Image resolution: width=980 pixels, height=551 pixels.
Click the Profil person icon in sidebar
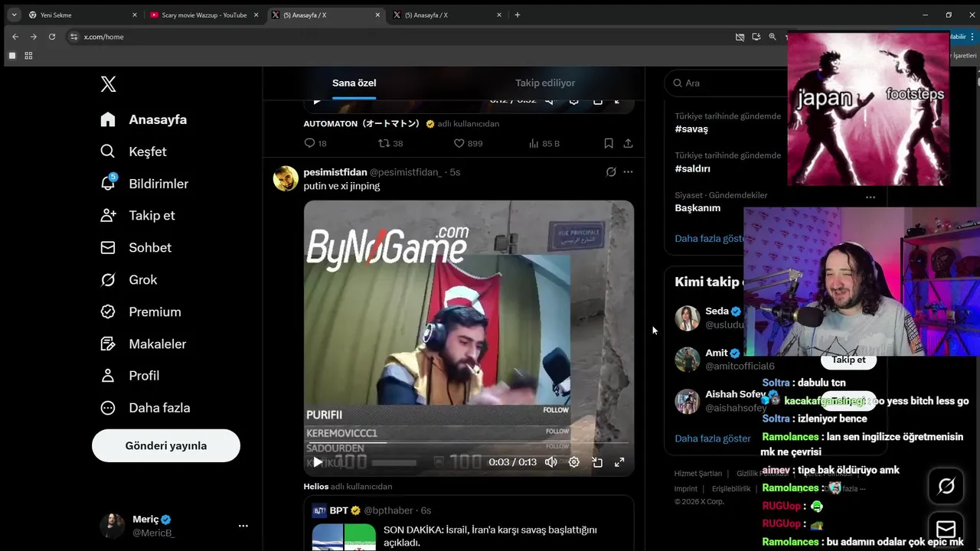point(108,376)
